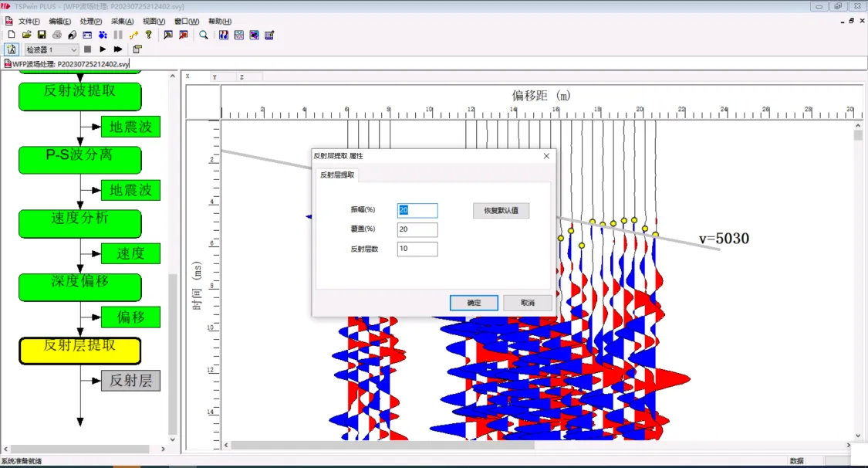The height and width of the screenshot is (468, 868).
Task: Click the grid chart display icon
Action: pos(239,35)
